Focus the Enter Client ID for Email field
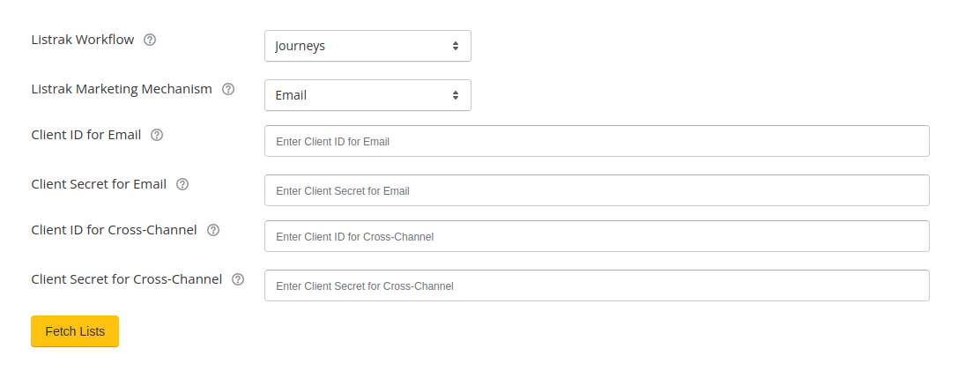The image size is (980, 378). point(597,141)
